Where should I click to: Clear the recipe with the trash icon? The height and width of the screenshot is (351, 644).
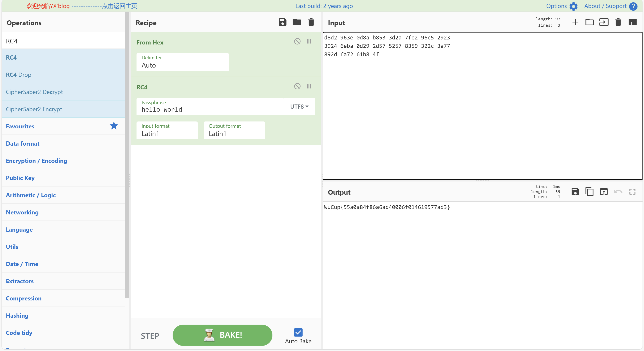tap(311, 22)
